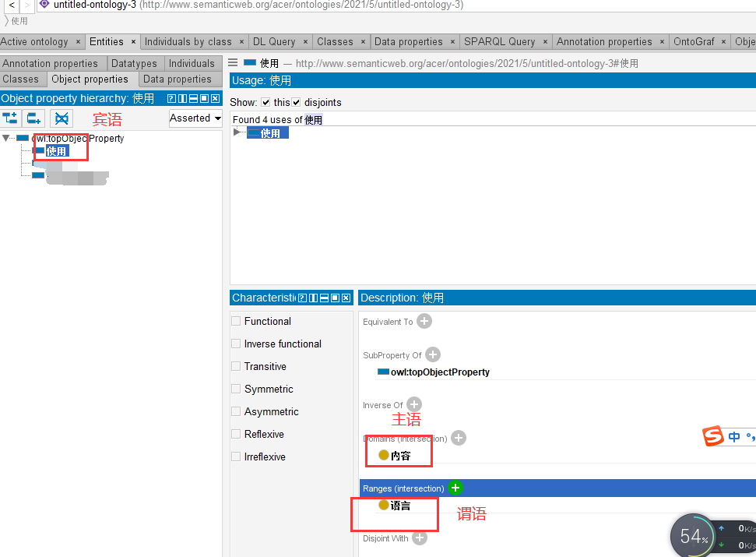
Task: Open top Annotation properties tab
Action: (x=604, y=42)
